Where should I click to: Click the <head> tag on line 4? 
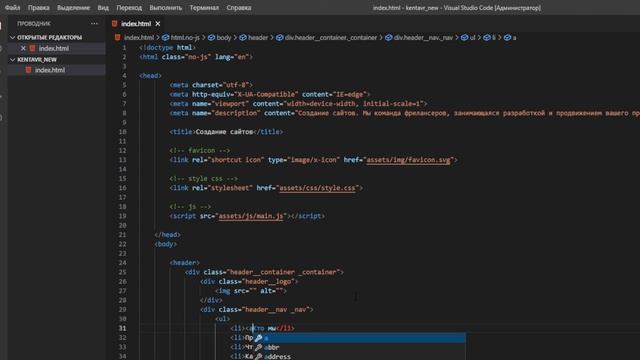click(151, 76)
